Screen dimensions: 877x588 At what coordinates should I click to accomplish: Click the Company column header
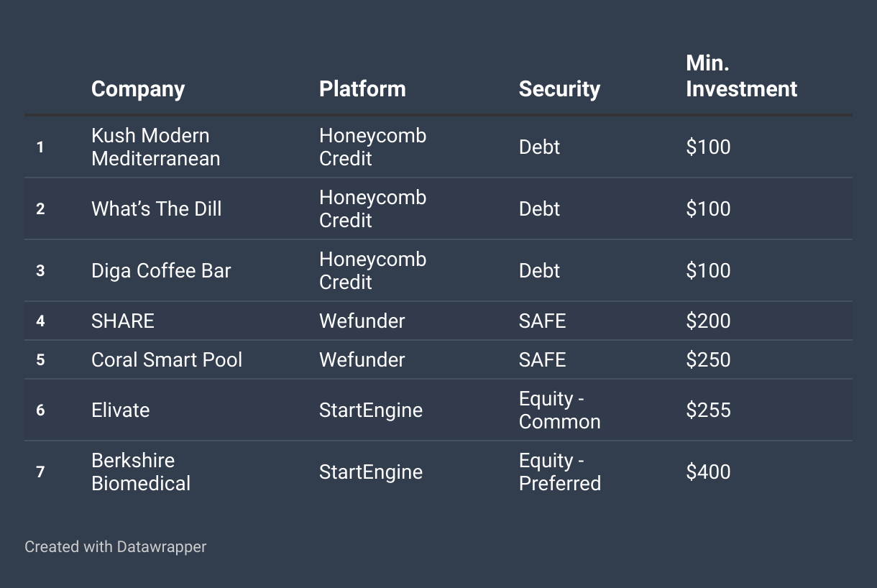coord(138,89)
